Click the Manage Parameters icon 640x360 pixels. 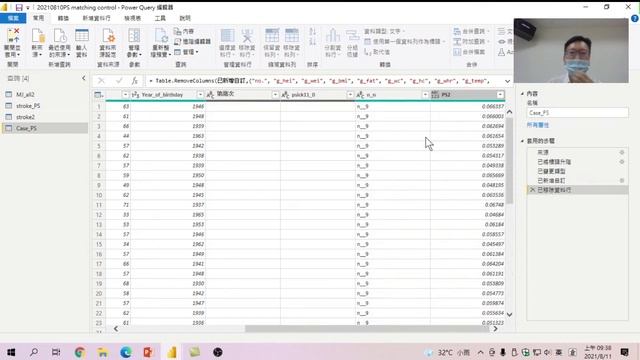[x=134, y=42]
